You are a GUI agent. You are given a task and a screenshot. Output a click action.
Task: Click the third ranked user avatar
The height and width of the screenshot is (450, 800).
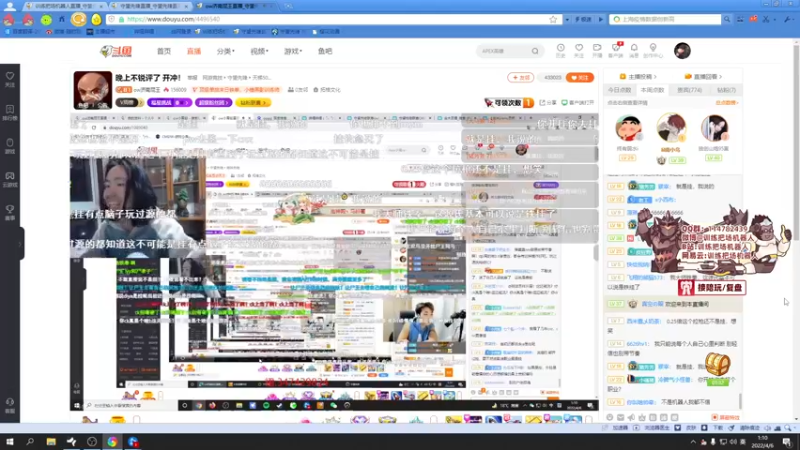tap(714, 128)
